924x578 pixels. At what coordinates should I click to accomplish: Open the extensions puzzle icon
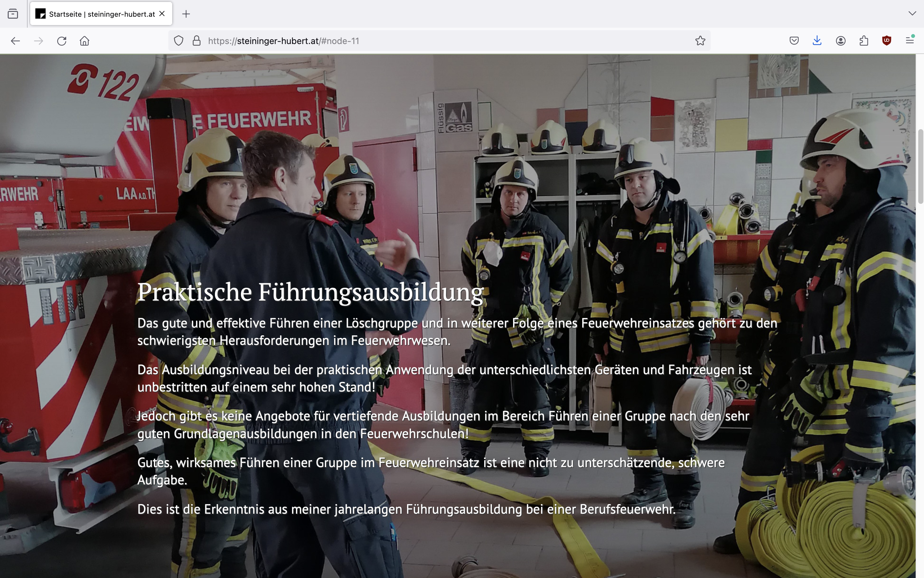pos(864,41)
